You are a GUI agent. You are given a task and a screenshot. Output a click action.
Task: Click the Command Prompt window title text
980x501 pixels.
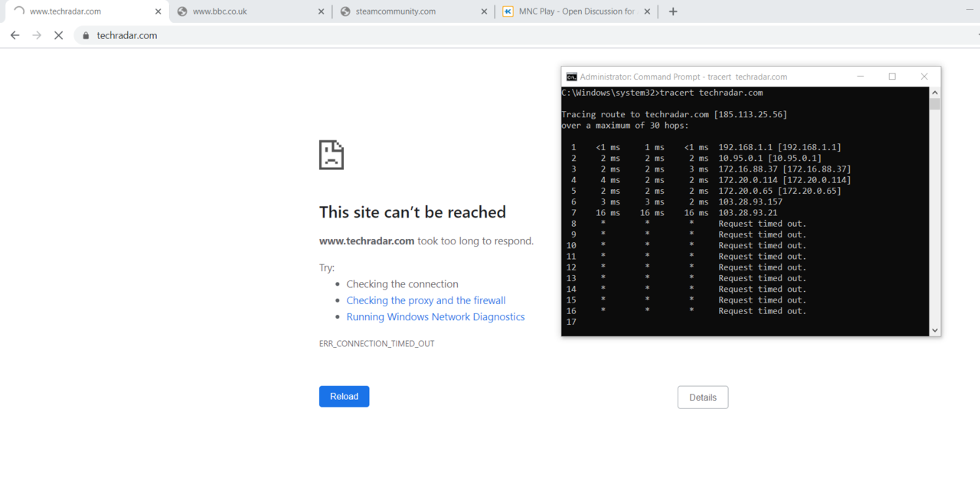684,77
